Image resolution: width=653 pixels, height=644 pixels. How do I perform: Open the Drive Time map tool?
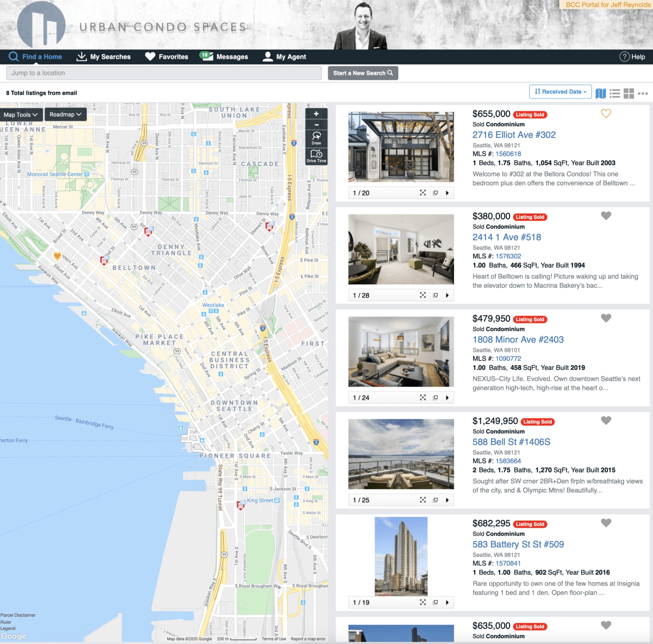316,156
